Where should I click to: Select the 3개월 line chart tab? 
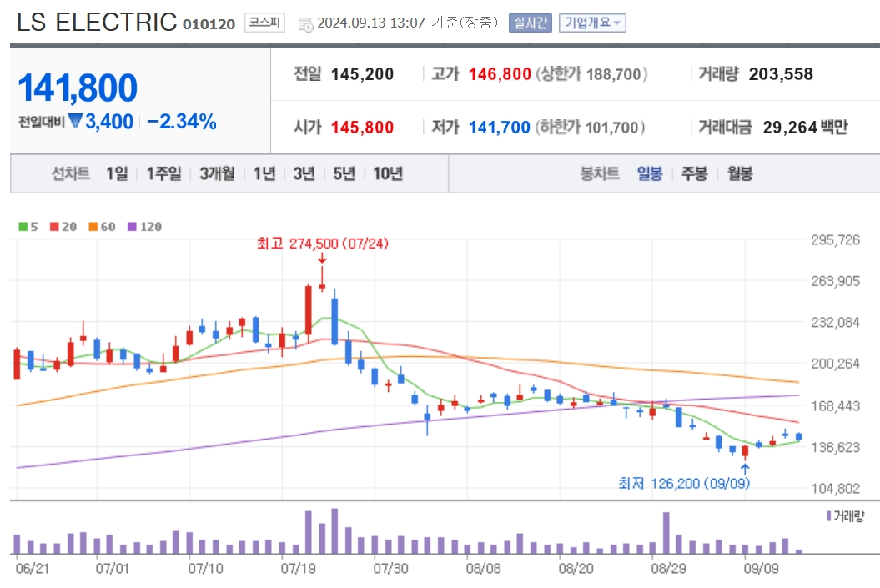click(x=217, y=174)
